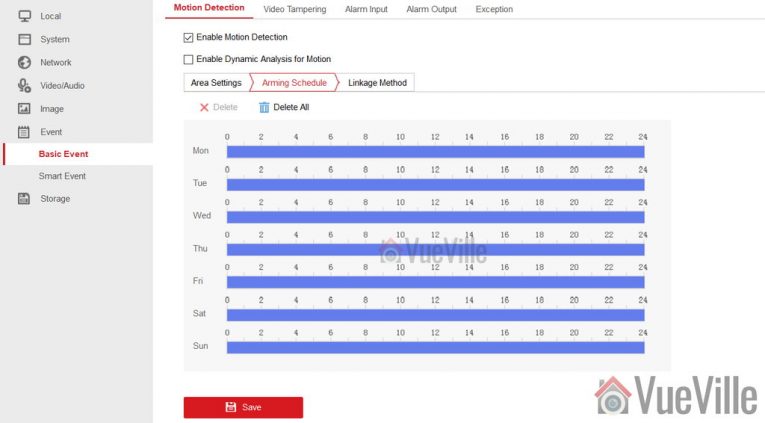Image resolution: width=765 pixels, height=423 pixels.
Task: Select the Arming Schedule step tab
Action: [294, 83]
